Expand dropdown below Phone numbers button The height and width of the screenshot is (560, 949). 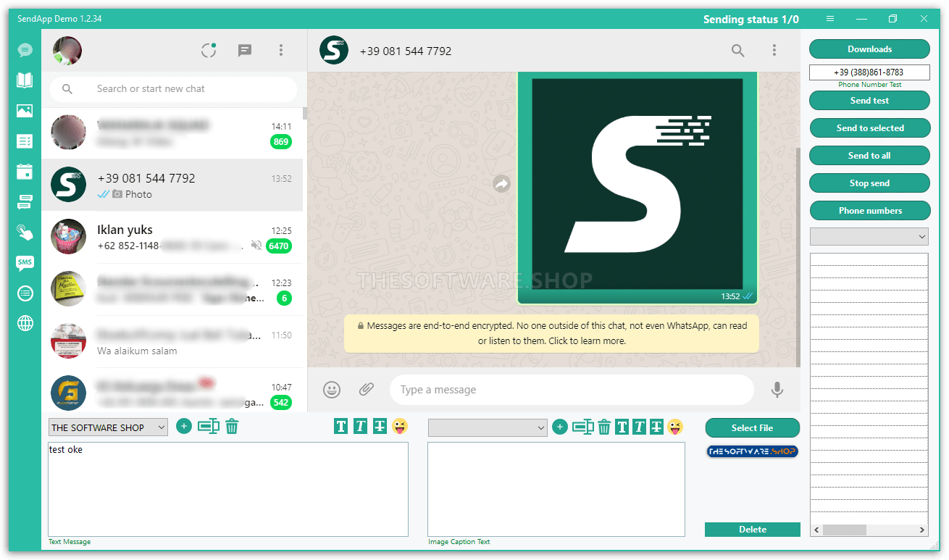[869, 237]
